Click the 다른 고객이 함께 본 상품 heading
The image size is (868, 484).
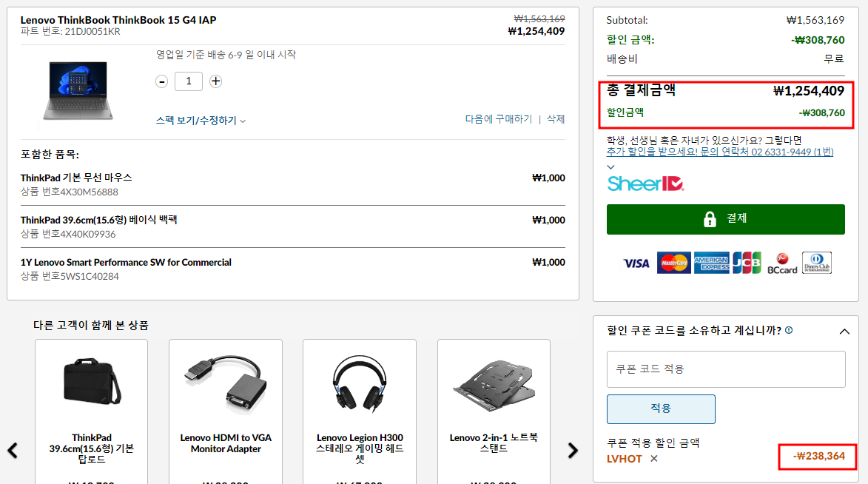(91, 326)
